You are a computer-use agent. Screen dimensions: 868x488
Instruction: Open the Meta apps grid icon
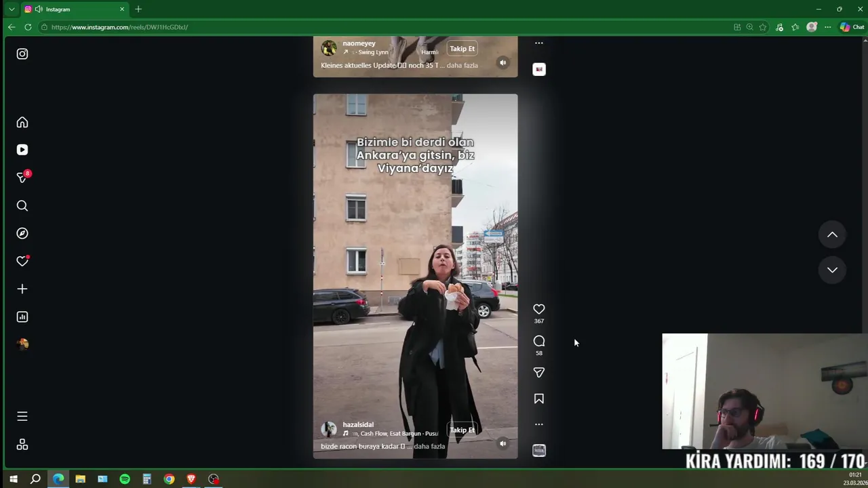point(22,445)
